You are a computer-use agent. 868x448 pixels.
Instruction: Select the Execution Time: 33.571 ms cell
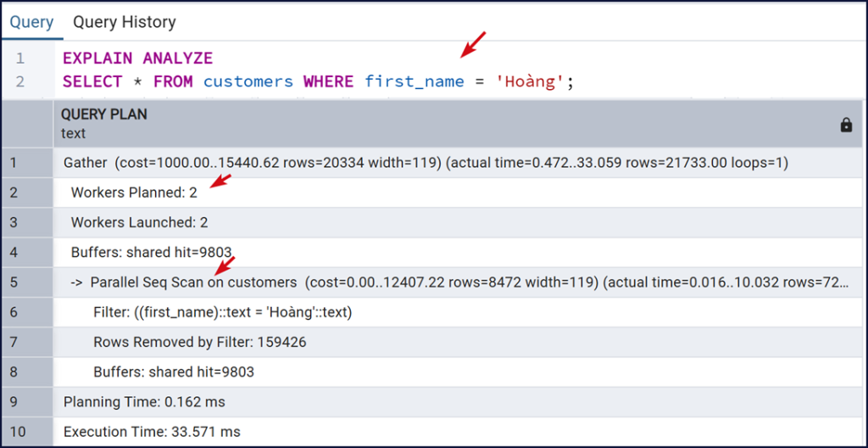[152, 432]
